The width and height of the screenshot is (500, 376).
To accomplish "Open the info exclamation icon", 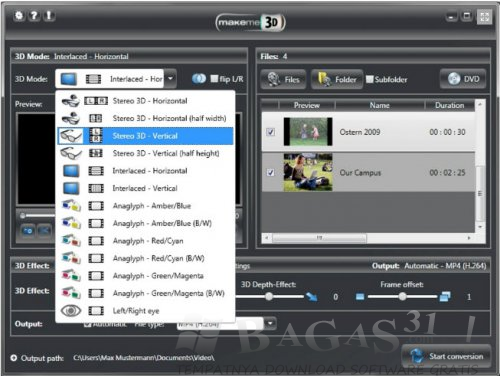I will tap(49, 16).
